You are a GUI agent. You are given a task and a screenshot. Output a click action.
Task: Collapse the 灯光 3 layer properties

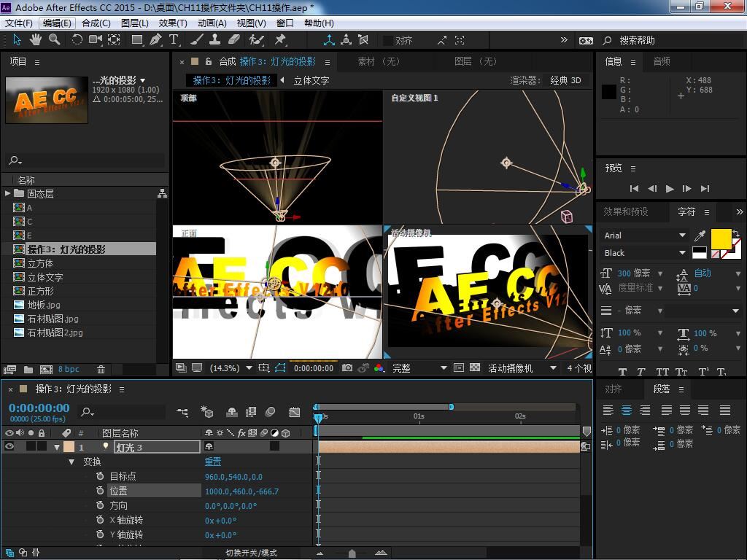tap(57, 447)
